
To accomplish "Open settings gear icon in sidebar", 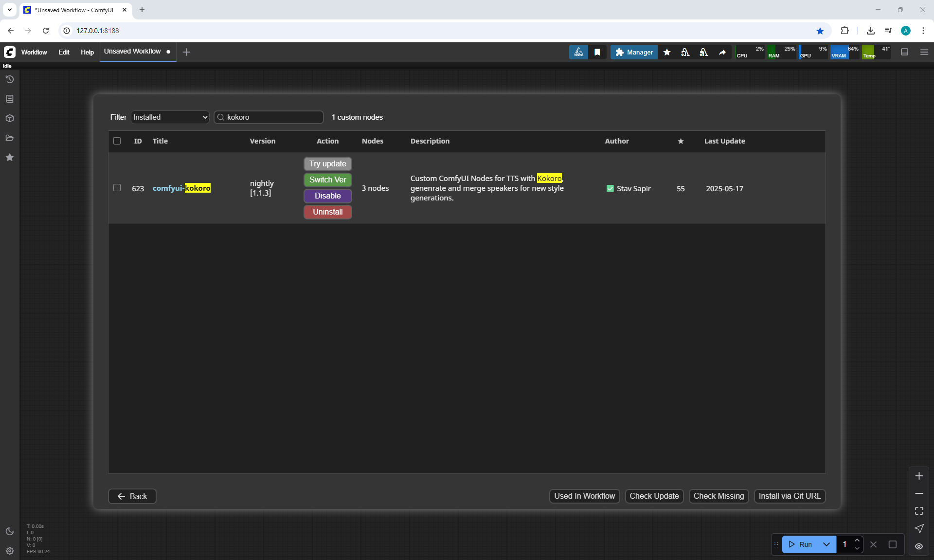I will pos(9,551).
